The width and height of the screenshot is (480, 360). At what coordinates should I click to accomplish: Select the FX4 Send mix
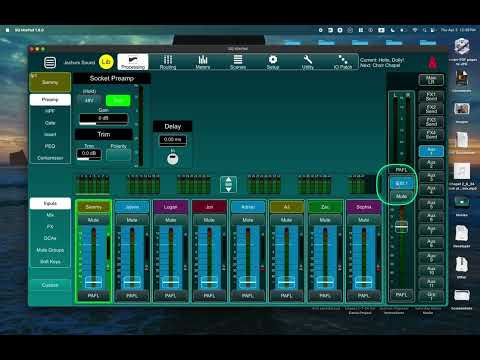pos(431,135)
